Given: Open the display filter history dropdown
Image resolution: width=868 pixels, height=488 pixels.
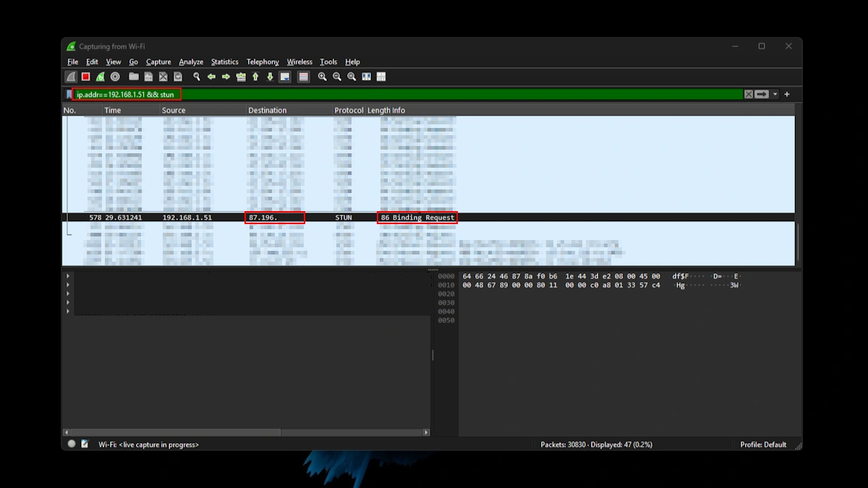Looking at the screenshot, I should click(x=775, y=95).
